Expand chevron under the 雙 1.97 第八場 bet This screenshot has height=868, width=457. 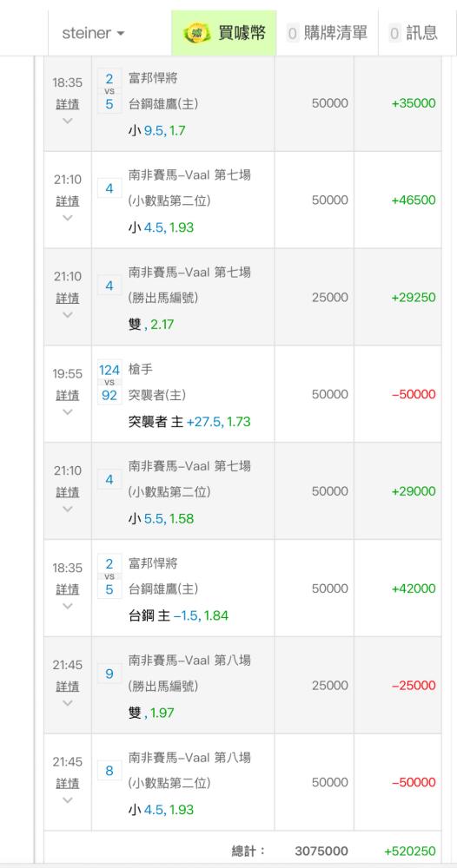pos(68,703)
